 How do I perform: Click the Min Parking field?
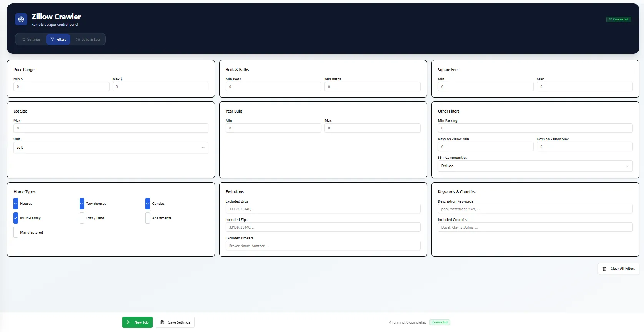pyautogui.click(x=535, y=128)
